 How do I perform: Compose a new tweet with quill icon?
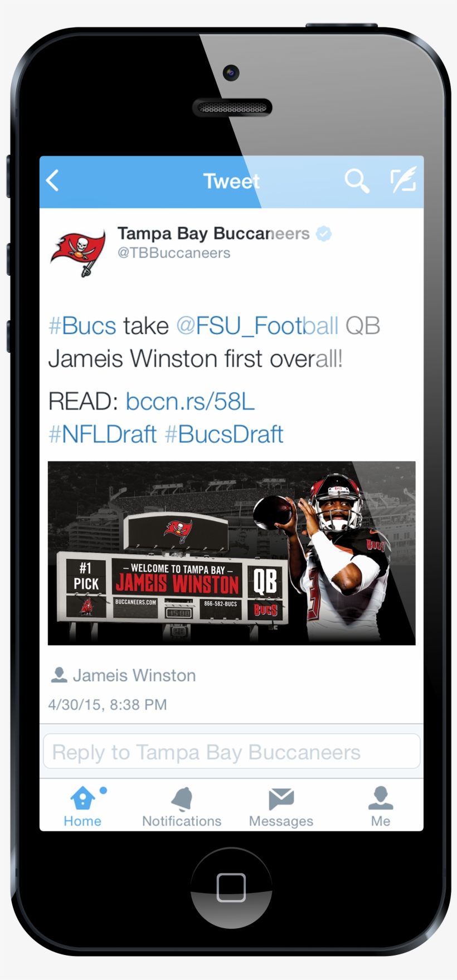403,179
